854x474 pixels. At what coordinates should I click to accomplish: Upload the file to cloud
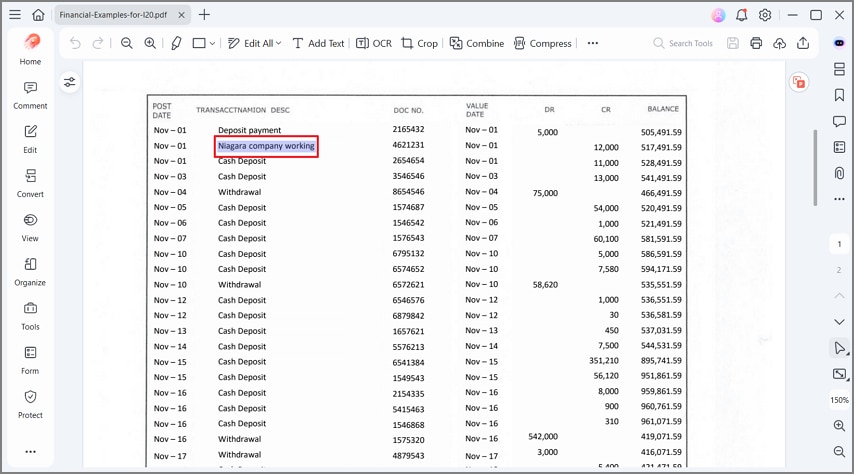tap(779, 43)
